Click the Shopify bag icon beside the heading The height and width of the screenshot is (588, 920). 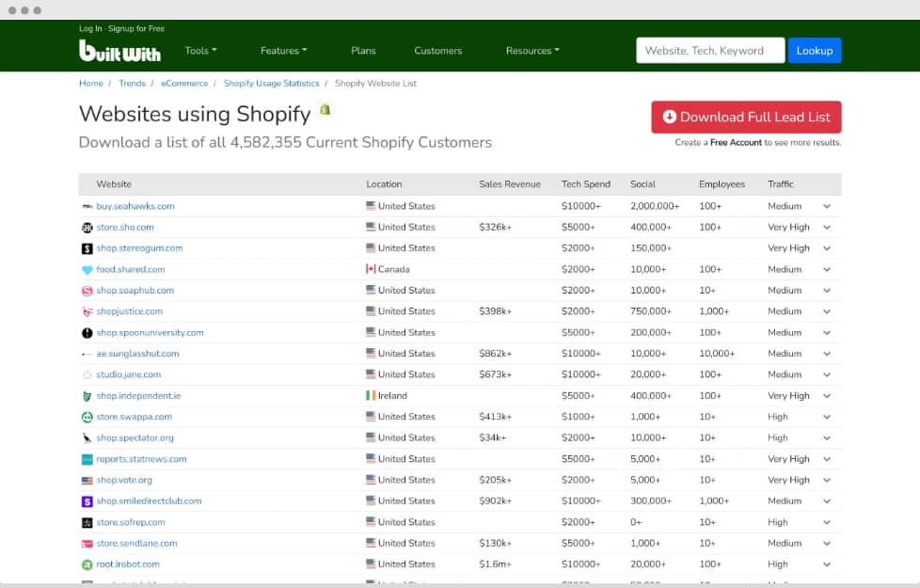[x=325, y=109]
